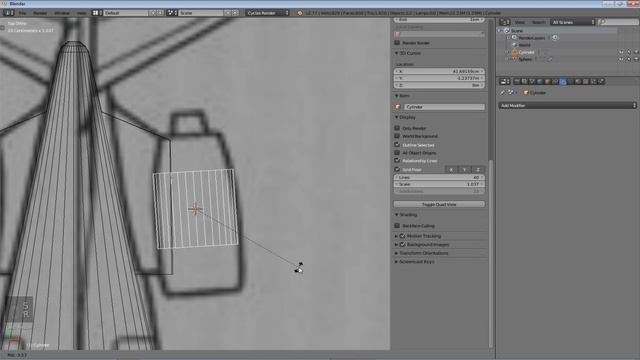Click the Cylinder mesh icon in outliner
The image size is (640, 360).
[x=514, y=52]
